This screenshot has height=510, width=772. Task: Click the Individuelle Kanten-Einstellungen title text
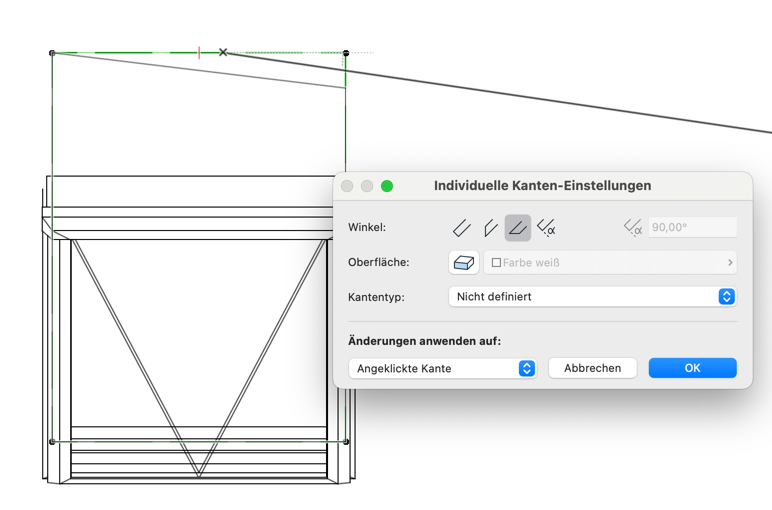click(543, 186)
